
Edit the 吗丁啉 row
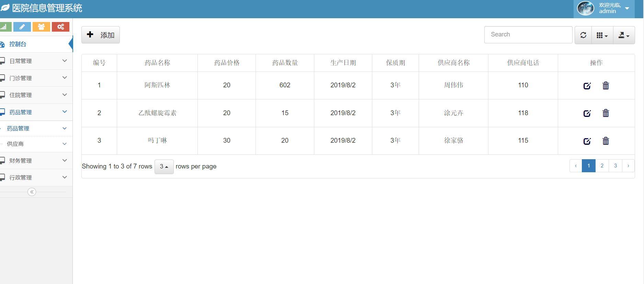tap(587, 141)
